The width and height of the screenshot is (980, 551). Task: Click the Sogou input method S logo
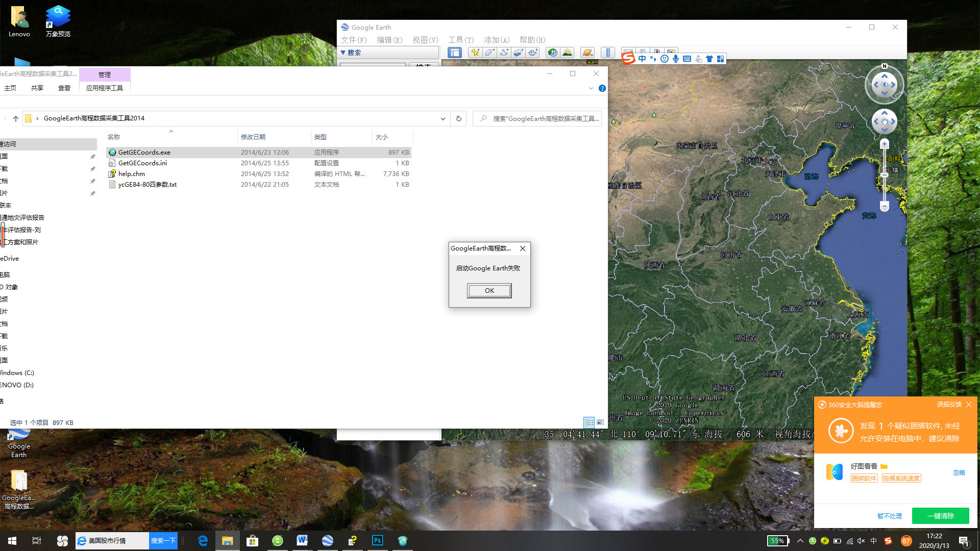(x=628, y=58)
